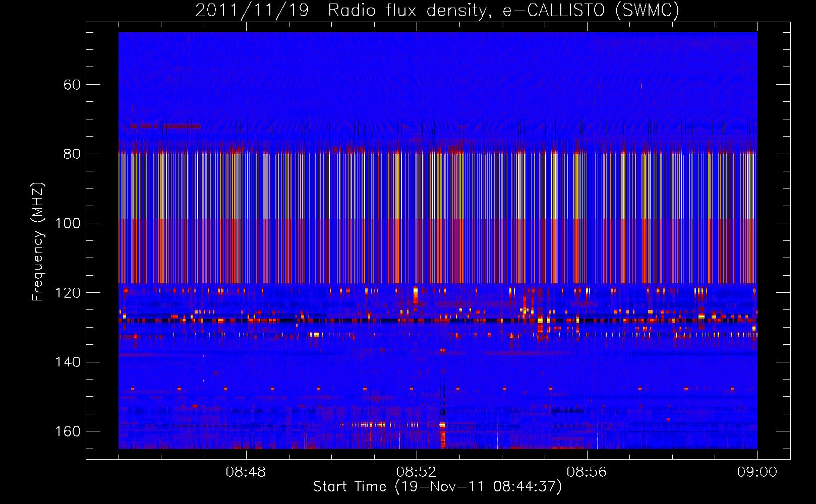
Task: Click the 'Frequency (MHZ)' axis label
Action: [38, 241]
